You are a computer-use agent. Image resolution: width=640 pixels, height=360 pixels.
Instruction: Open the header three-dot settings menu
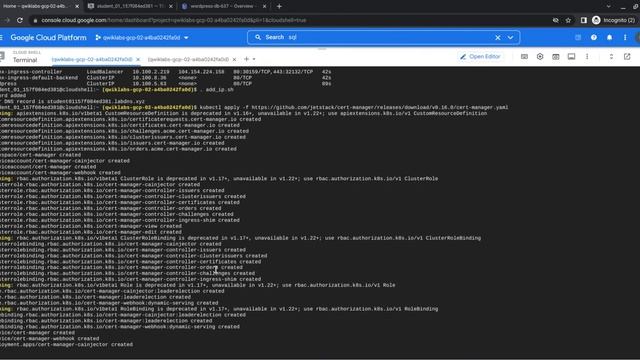coord(625,38)
